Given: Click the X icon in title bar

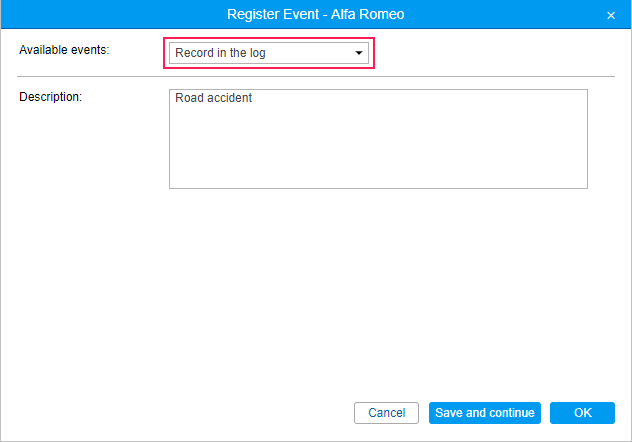Looking at the screenshot, I should pos(611,15).
